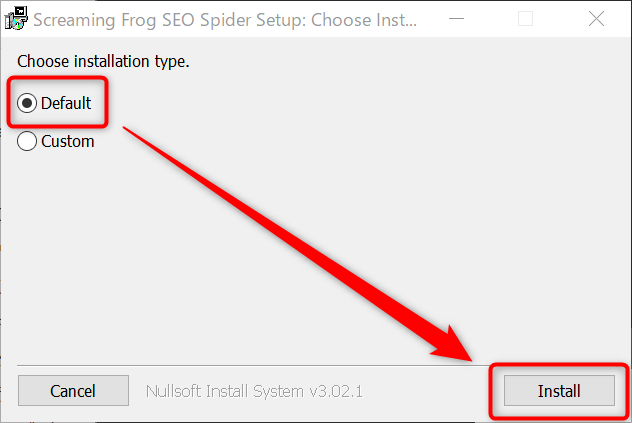Viewport: 632px width, 423px height.
Task: Click the greyed-out maximize button
Action: coord(525,18)
